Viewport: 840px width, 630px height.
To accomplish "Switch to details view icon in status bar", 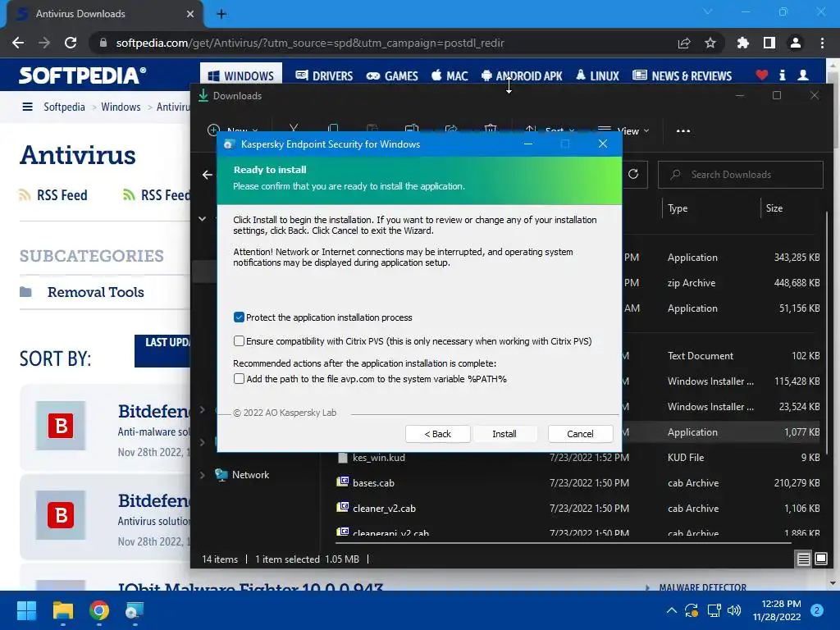I will coord(804,559).
